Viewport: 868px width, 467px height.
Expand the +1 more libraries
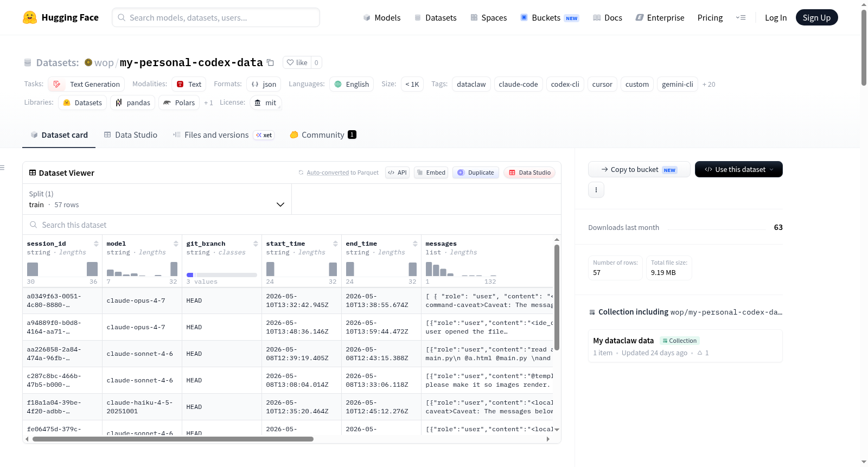[208, 103]
